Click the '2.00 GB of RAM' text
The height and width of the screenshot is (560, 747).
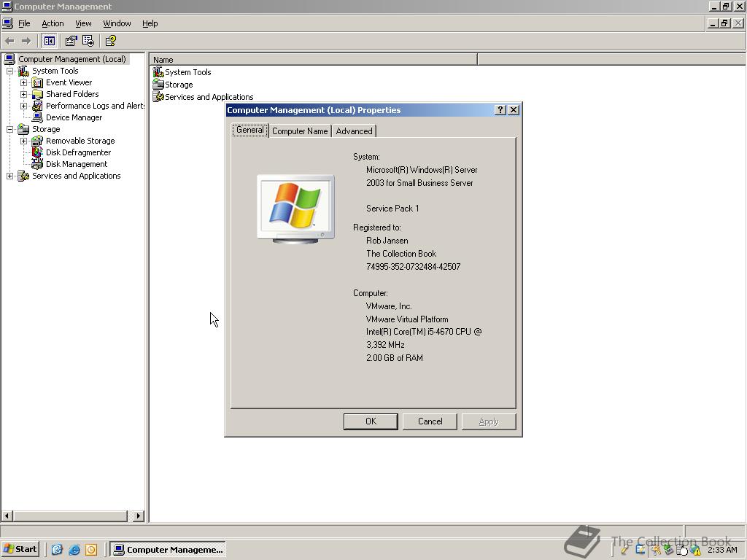pos(395,358)
